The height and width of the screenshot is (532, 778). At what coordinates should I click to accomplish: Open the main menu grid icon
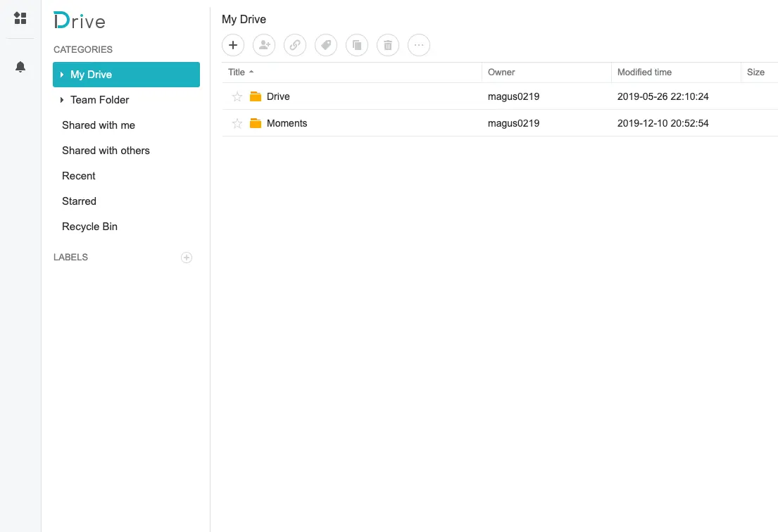coord(20,18)
